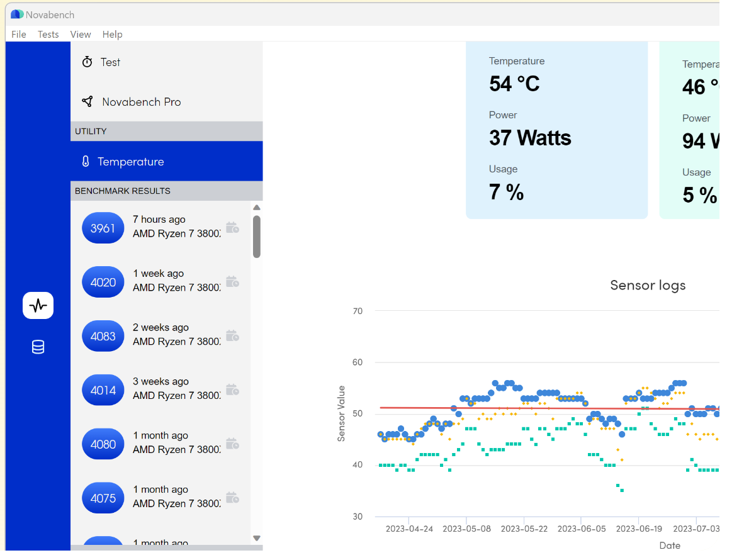Select the 3961 score benchmark result
The image size is (744, 560).
(x=103, y=228)
